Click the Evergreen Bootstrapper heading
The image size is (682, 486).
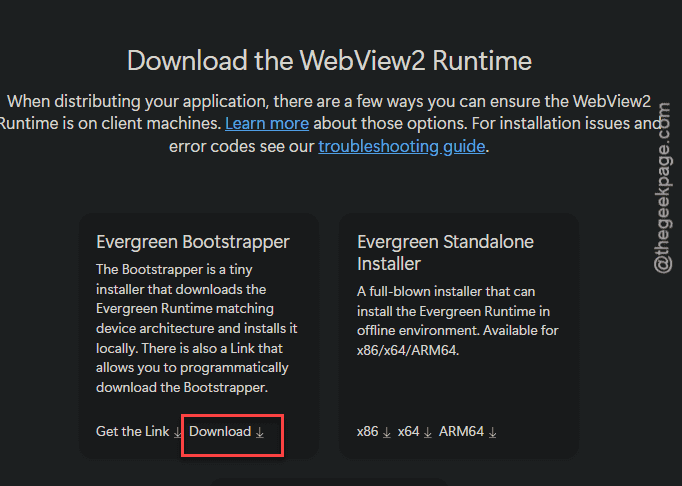(193, 242)
